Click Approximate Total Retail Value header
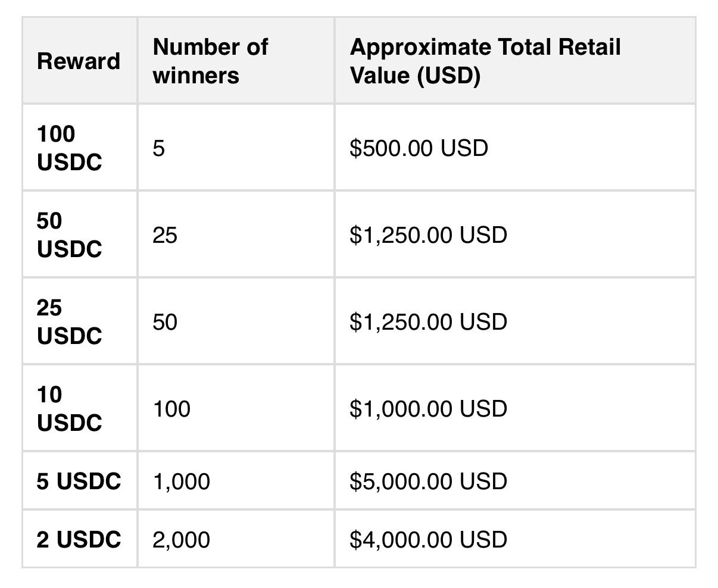The width and height of the screenshot is (718, 588). [485, 61]
